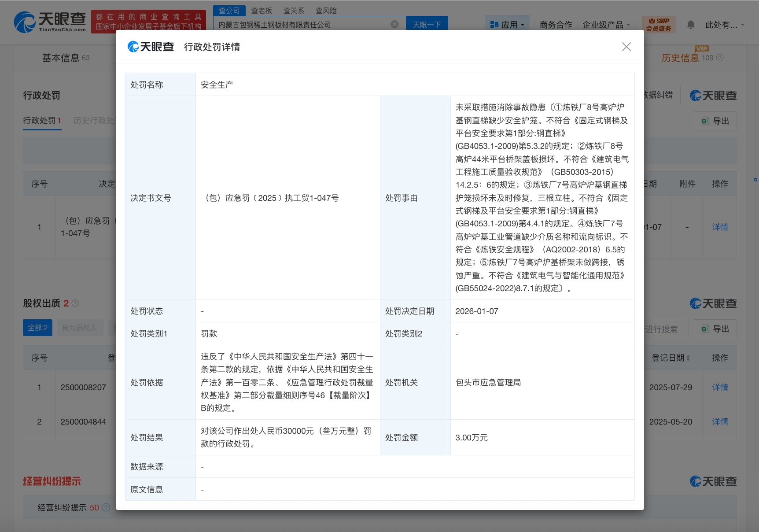Screen dimensions: 759x532
Task: Enable the 身为质权人 filter
Action: (x=80, y=327)
